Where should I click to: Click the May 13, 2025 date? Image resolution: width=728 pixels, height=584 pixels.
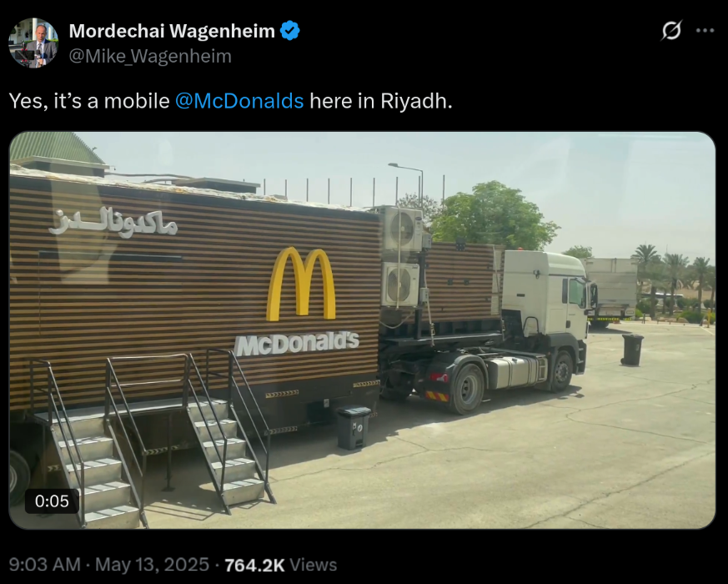point(153,565)
